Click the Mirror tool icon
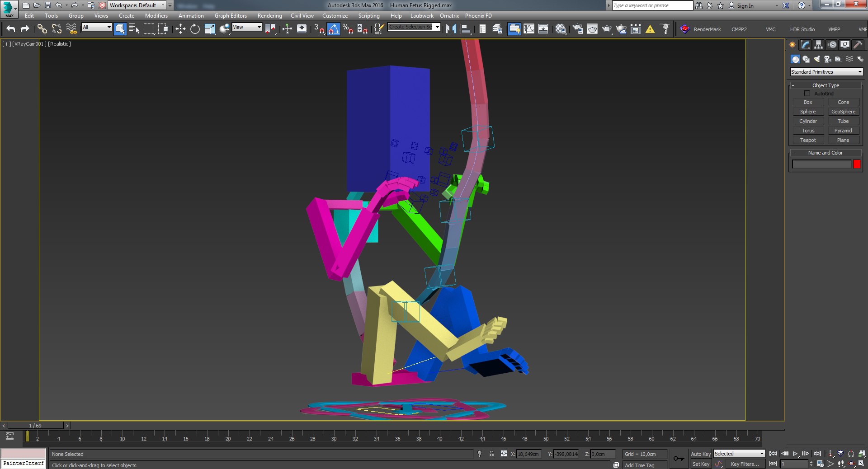This screenshot has width=868, height=469. (x=451, y=29)
